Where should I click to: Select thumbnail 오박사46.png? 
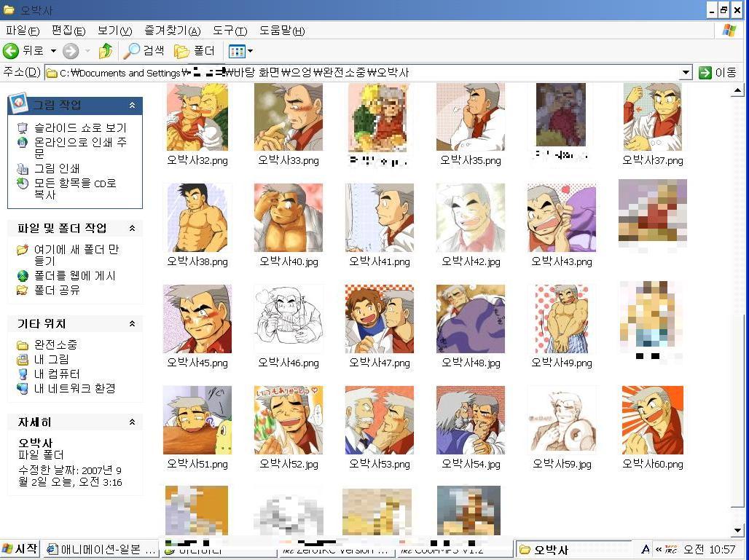point(289,319)
